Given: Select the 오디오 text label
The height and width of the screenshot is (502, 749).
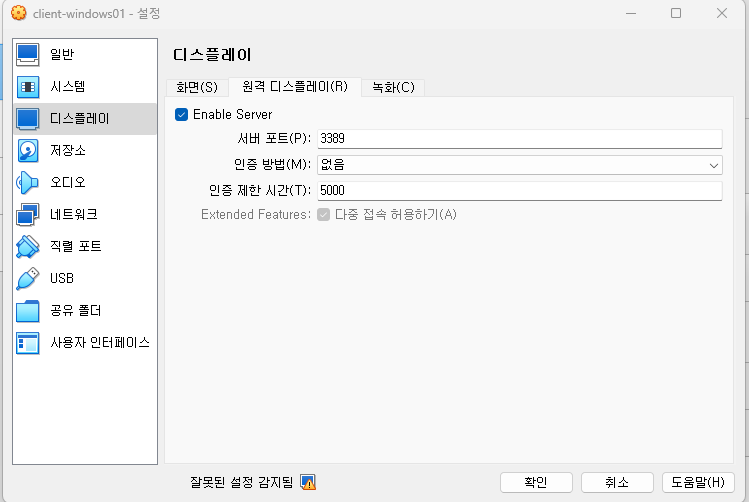Looking at the screenshot, I should pyautogui.click(x=68, y=182).
